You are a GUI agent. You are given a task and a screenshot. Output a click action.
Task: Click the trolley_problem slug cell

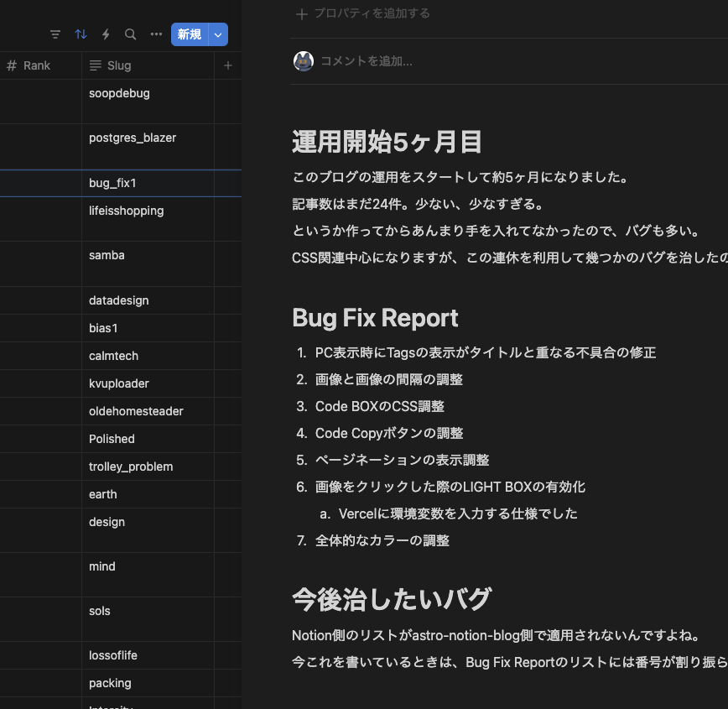tap(131, 467)
